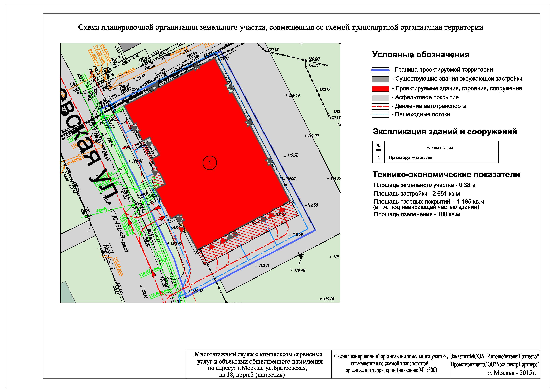This screenshot has width=555, height=392.
Task: Click the vehicle movement legend symbol
Action: (380, 107)
